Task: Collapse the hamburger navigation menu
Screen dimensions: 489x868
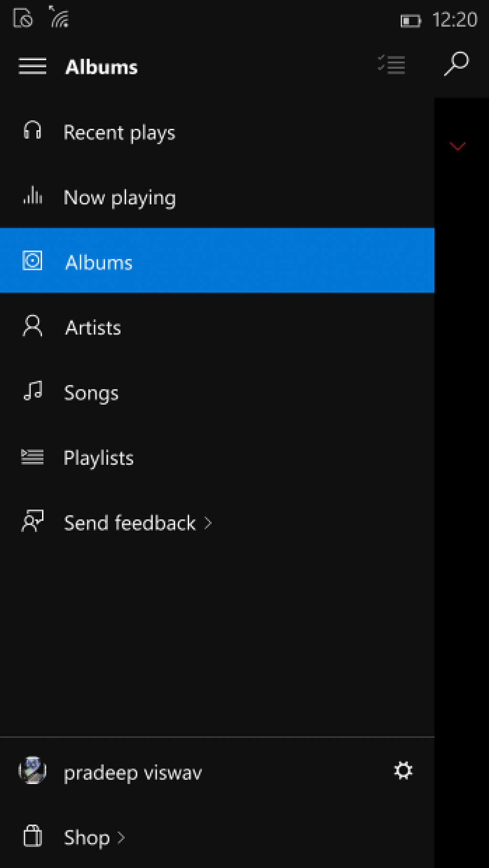Action: [32, 66]
